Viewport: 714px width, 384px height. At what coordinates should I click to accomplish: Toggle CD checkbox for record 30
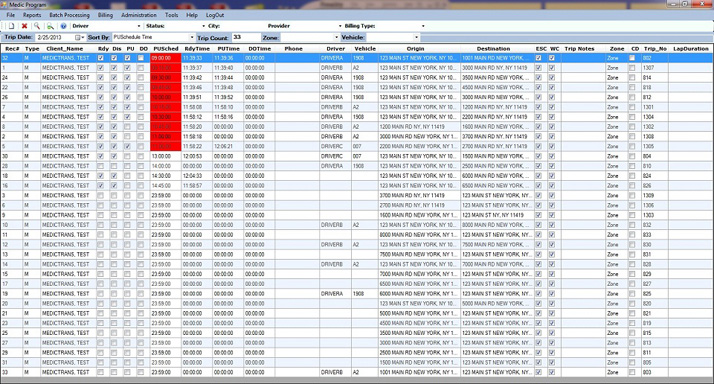[632, 156]
